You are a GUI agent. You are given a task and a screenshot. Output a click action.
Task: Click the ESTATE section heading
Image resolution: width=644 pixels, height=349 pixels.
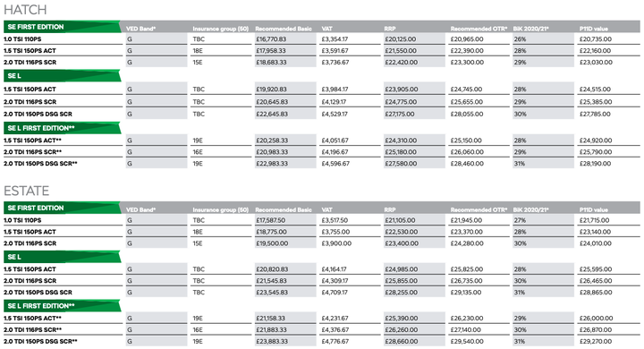[x=26, y=191]
